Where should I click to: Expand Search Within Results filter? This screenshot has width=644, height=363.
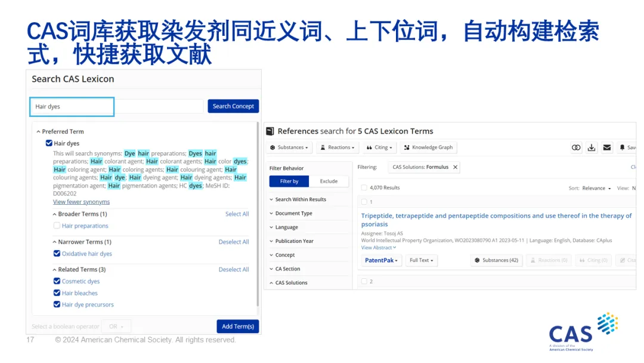click(298, 199)
